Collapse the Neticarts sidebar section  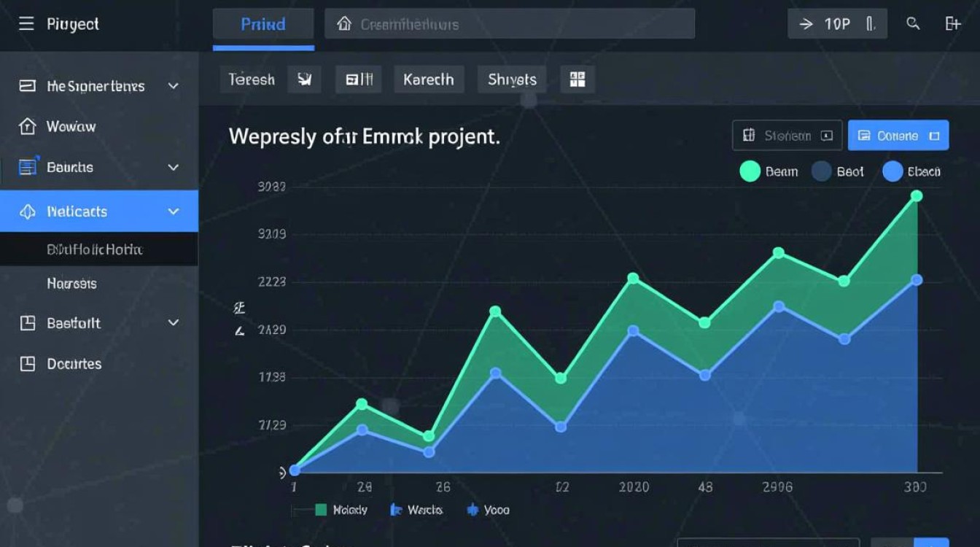[174, 212]
